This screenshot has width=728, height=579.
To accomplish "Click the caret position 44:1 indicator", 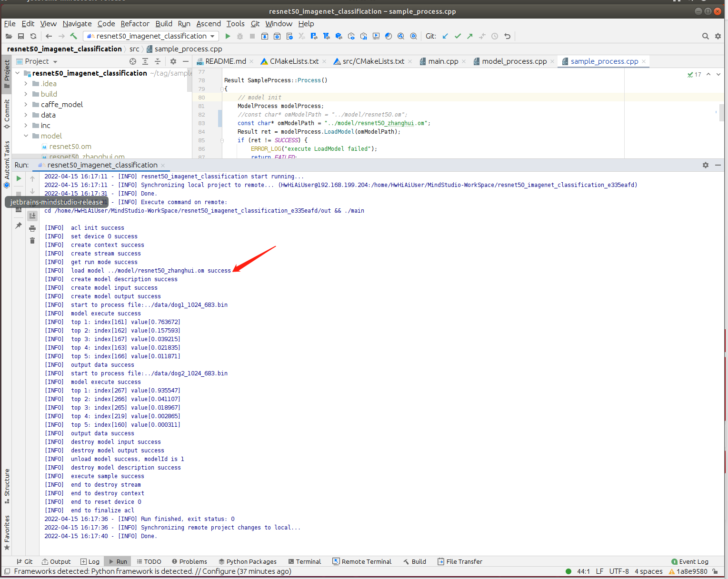I will pyautogui.click(x=583, y=571).
